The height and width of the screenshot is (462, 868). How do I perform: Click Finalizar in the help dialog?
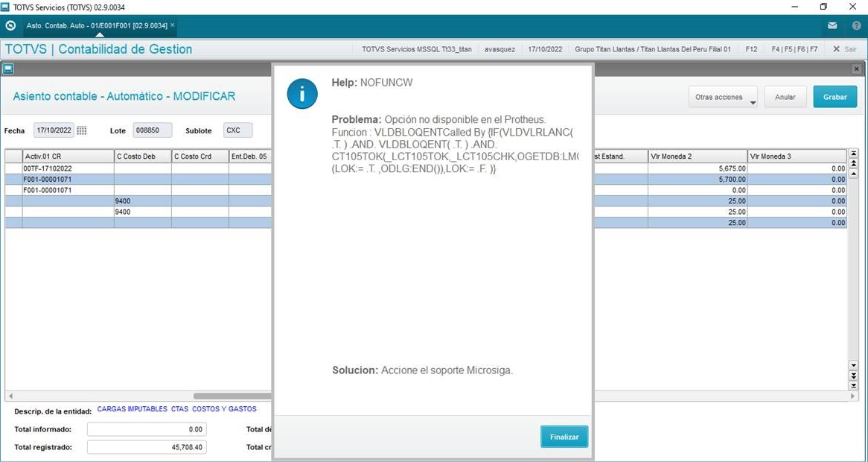click(x=564, y=437)
